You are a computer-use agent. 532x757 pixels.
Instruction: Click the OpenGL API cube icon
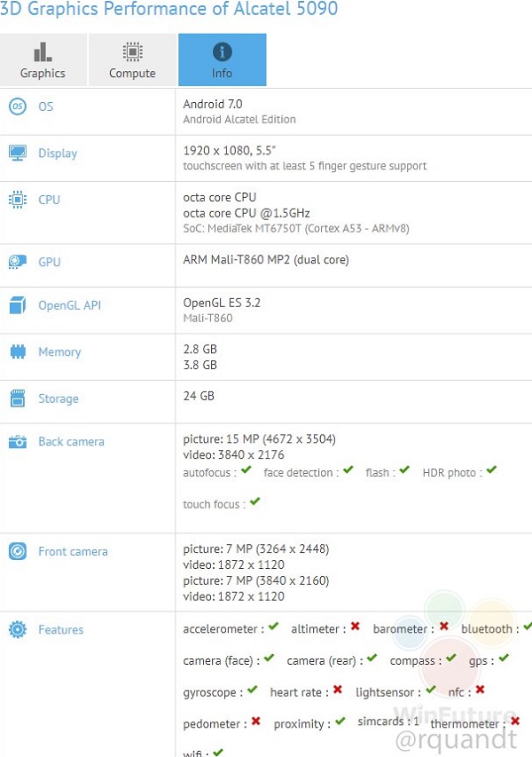(x=17, y=305)
